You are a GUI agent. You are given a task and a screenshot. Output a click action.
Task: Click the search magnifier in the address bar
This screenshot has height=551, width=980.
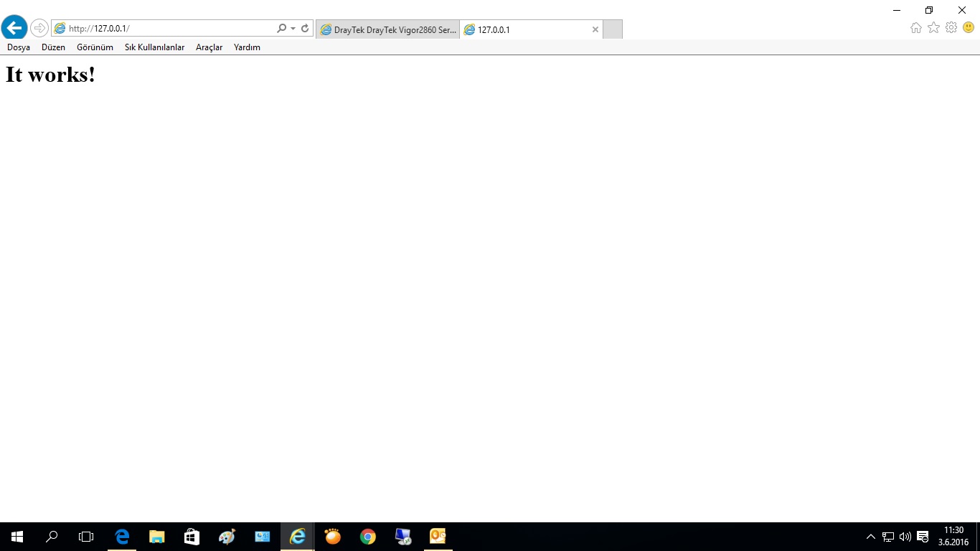(281, 29)
